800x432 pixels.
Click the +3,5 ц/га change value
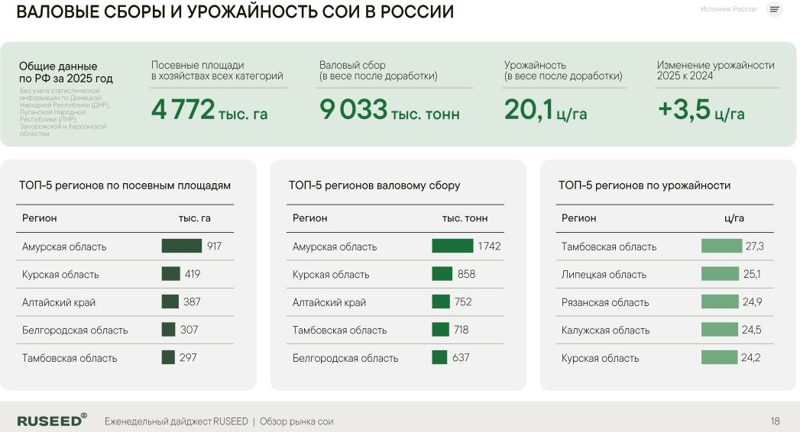point(701,110)
